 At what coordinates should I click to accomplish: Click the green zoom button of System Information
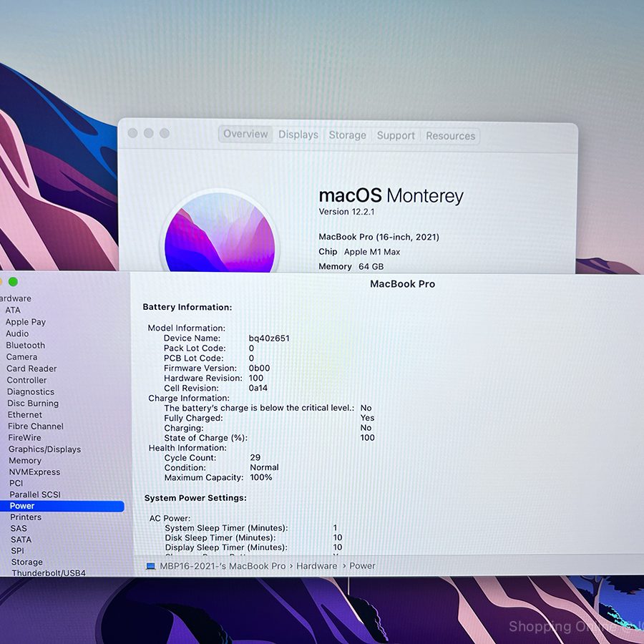click(x=13, y=282)
